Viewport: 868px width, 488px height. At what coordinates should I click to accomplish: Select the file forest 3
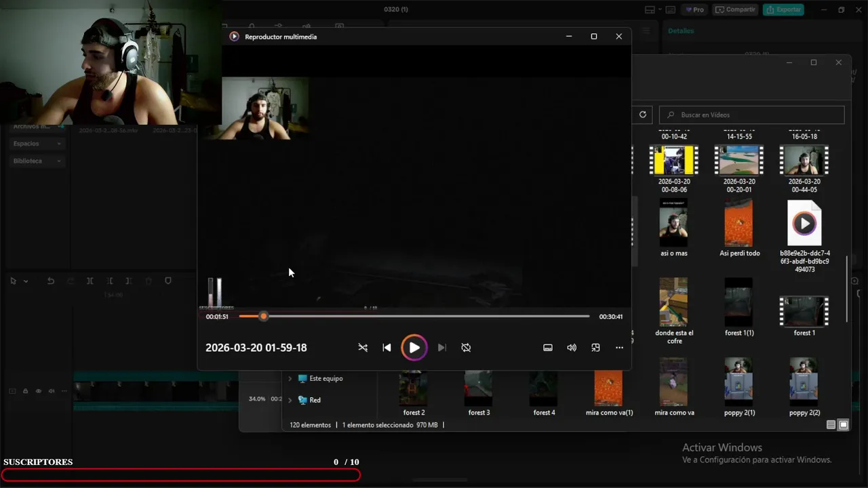[479, 394]
